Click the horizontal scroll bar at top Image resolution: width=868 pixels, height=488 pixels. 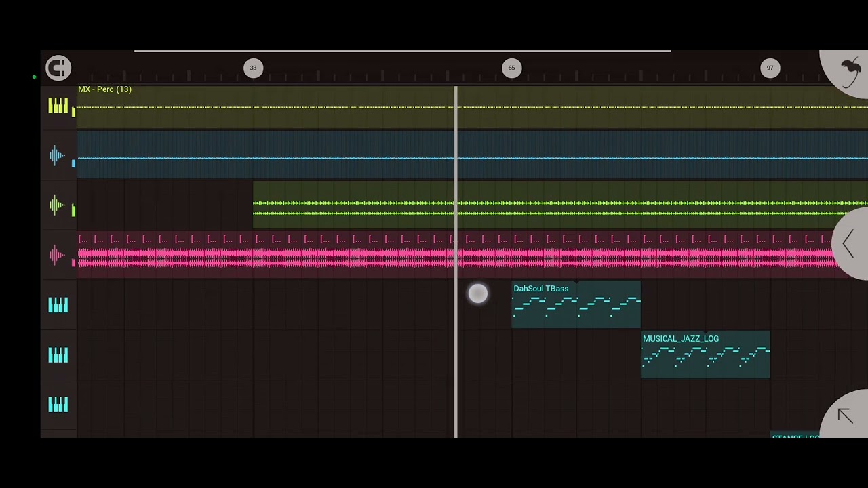point(402,51)
